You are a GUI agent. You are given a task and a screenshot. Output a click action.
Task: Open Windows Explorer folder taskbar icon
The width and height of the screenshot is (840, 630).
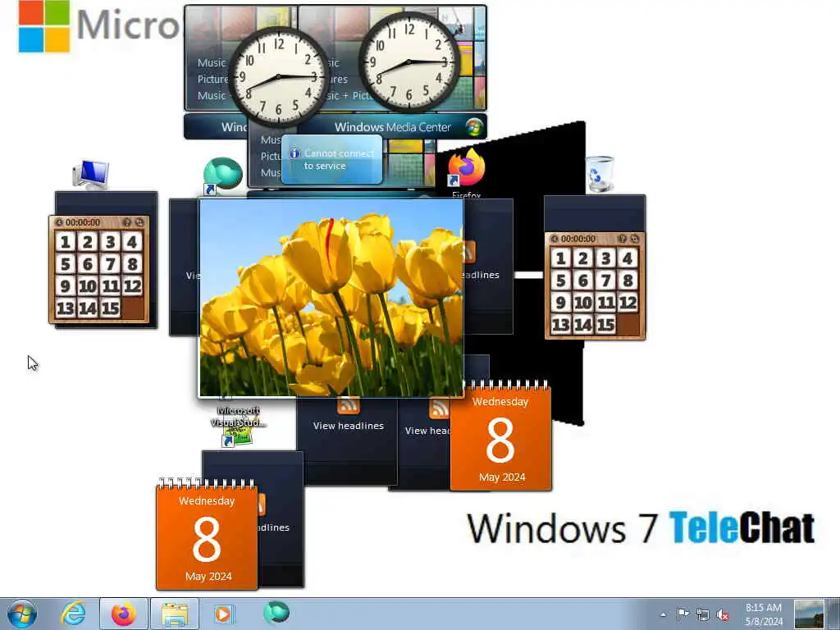click(175, 614)
